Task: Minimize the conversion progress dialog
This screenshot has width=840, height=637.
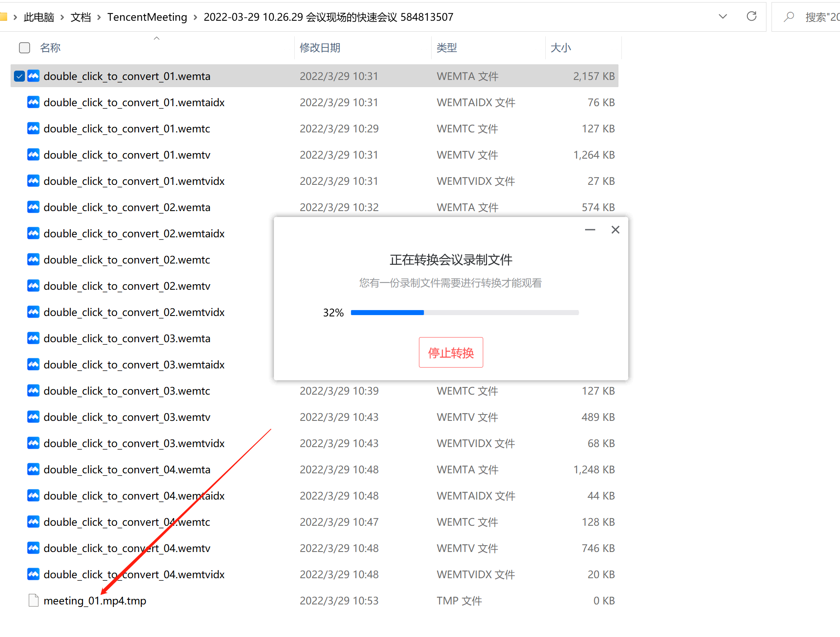Action: (590, 230)
